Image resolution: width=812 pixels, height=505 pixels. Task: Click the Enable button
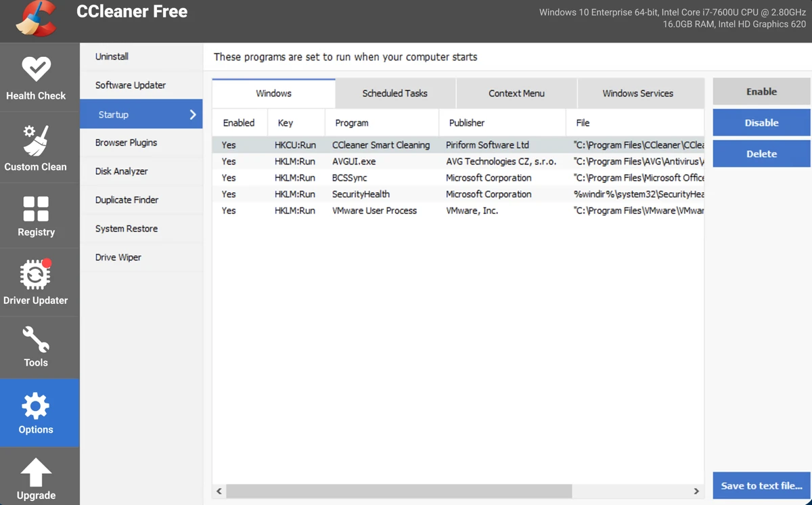pos(761,91)
